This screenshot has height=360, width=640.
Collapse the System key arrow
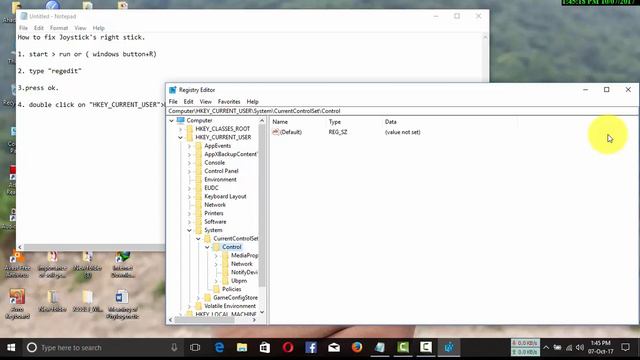(189, 230)
